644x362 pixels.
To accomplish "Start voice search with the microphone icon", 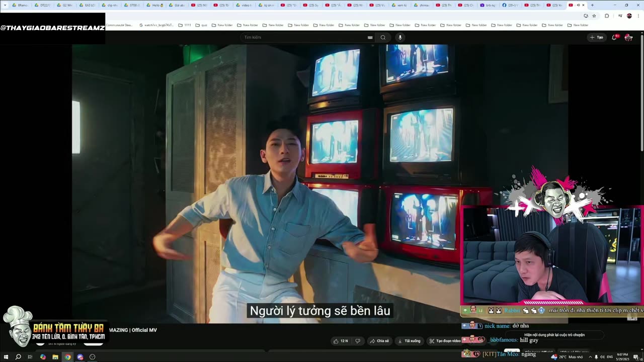I will [400, 37].
